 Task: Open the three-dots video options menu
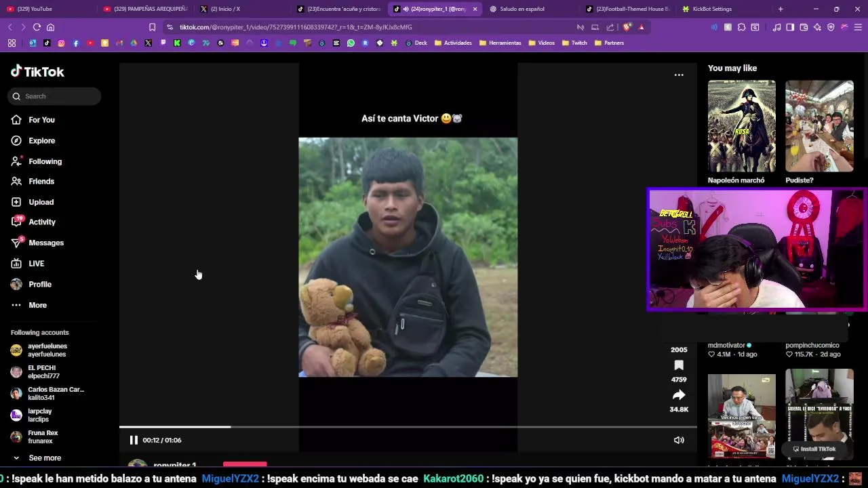coord(679,75)
